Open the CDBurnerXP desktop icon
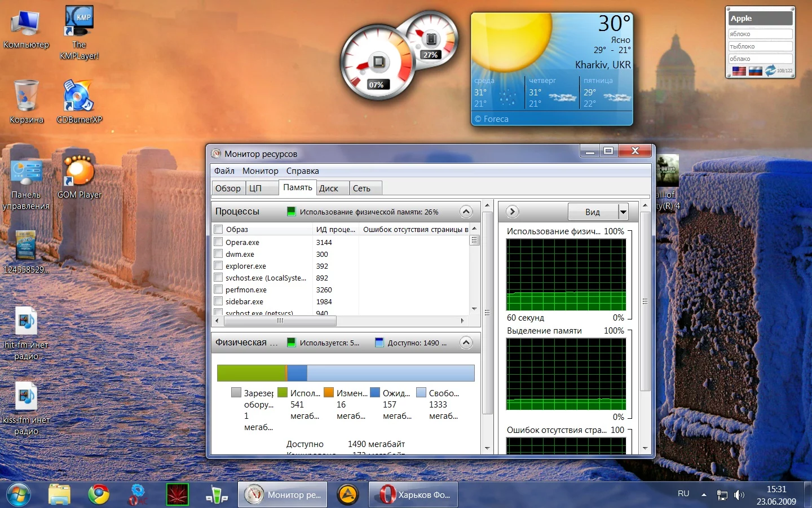This screenshot has width=812, height=508. 79,97
